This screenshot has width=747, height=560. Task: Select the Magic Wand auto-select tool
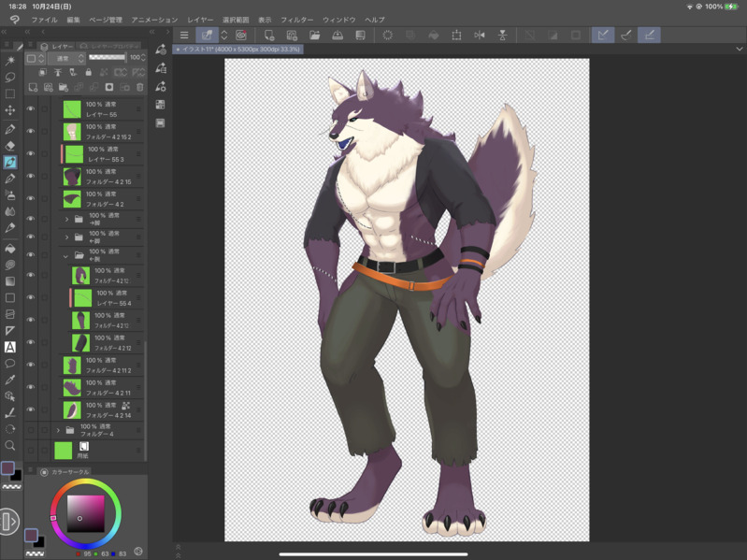click(x=10, y=60)
